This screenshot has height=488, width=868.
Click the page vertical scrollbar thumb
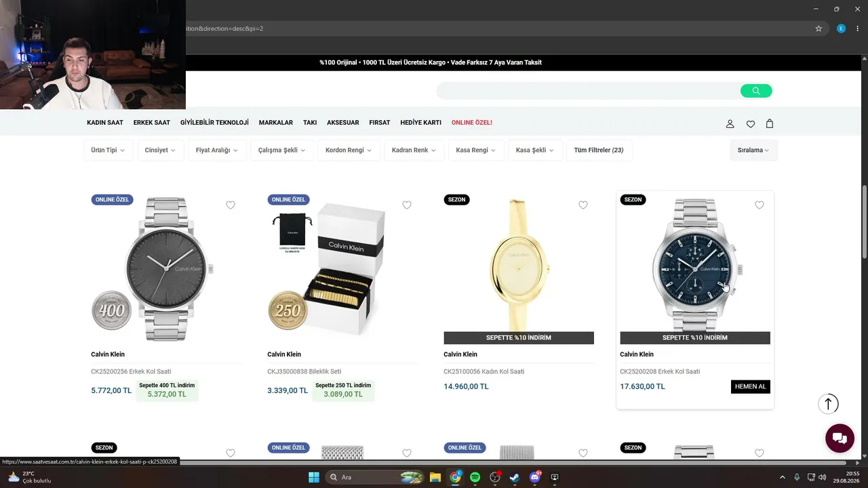(x=865, y=222)
